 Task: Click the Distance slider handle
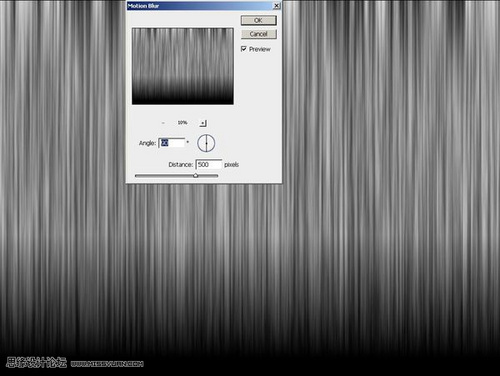pyautogui.click(x=196, y=175)
